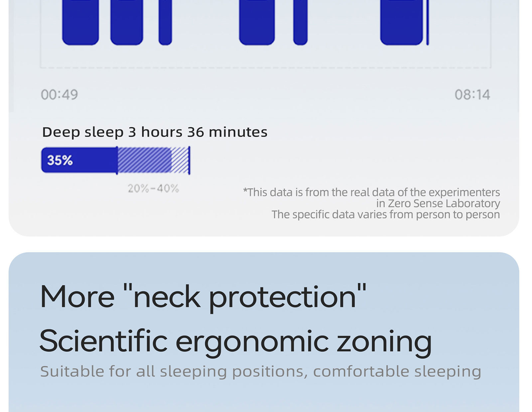The image size is (532, 412).
Task: Click the end marker of the range bar
Action: [189, 160]
